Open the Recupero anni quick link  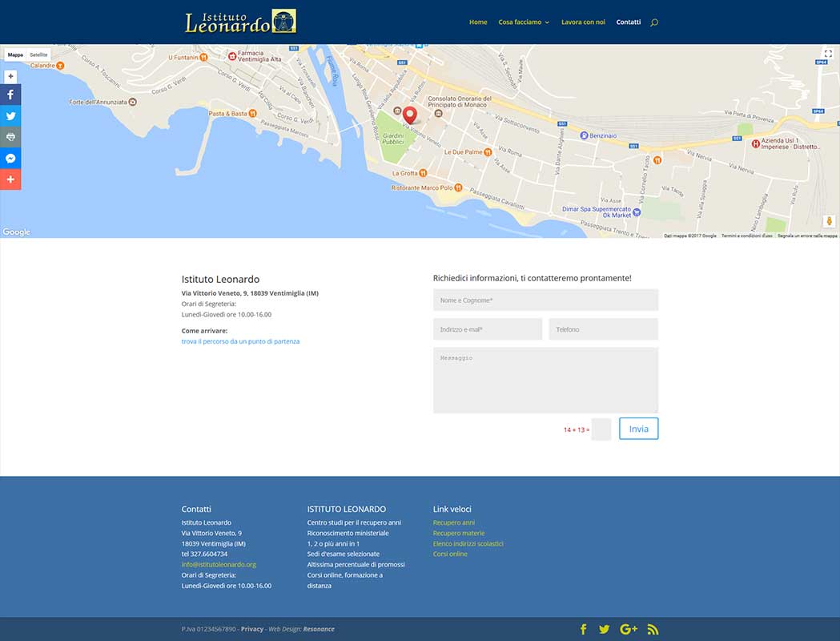pos(454,522)
